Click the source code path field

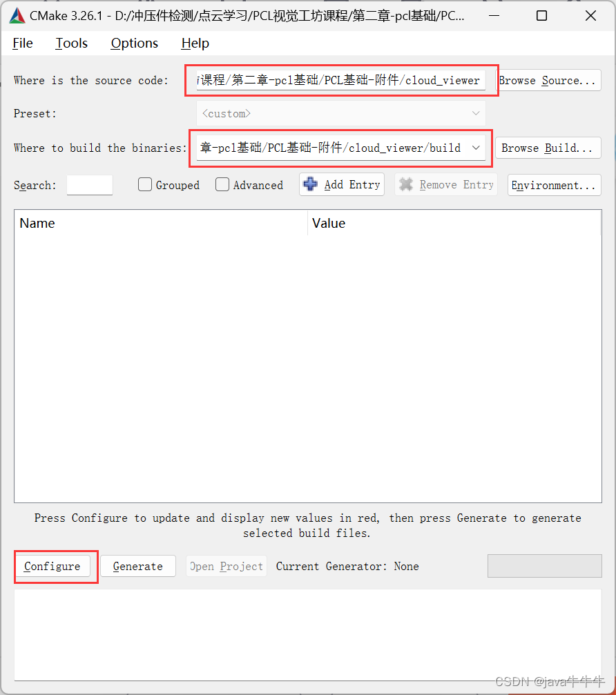(340, 80)
